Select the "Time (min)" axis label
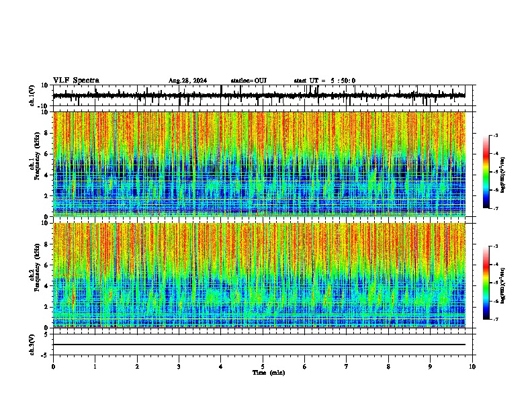Screen dimensions: 532x411 269,373
